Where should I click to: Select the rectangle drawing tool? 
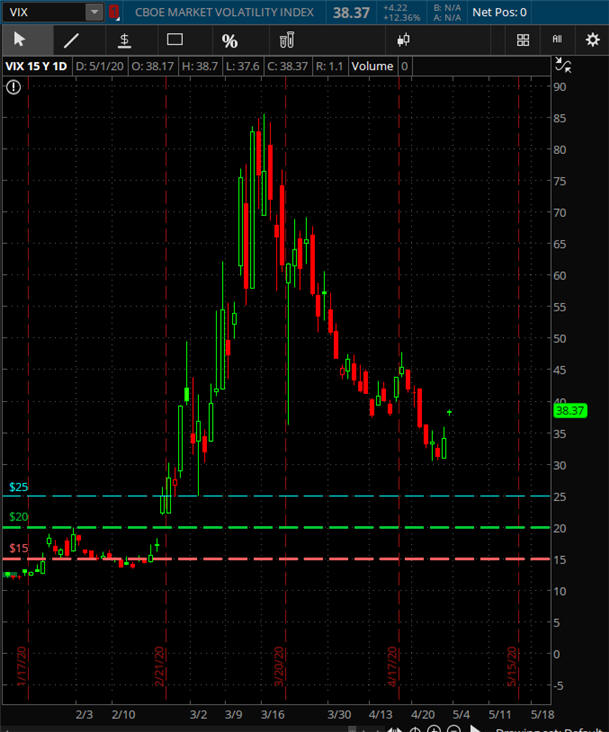tap(175, 41)
